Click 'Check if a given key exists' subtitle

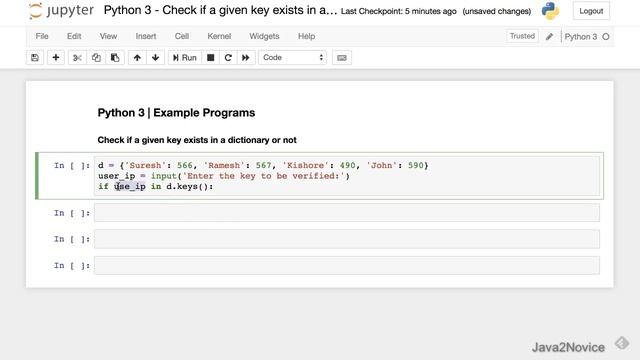(x=197, y=140)
